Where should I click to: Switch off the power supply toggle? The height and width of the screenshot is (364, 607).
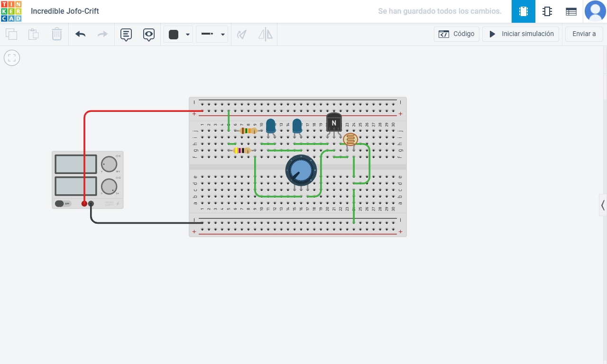coord(62,203)
